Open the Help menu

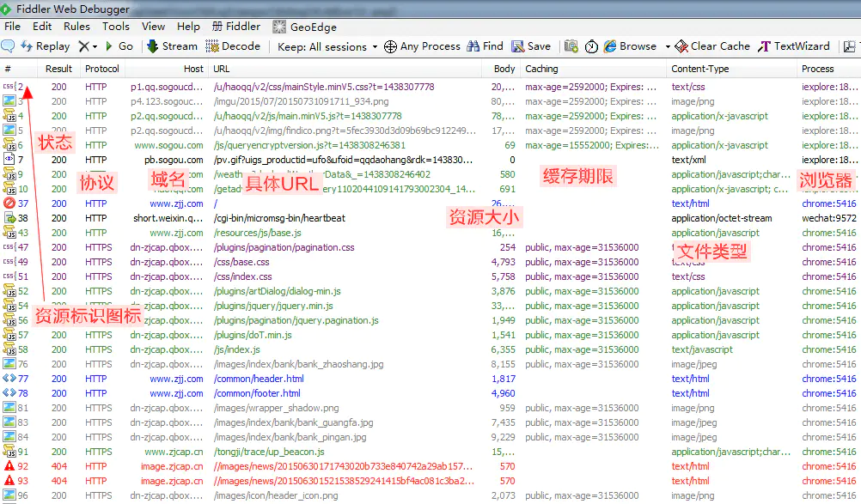tap(188, 27)
